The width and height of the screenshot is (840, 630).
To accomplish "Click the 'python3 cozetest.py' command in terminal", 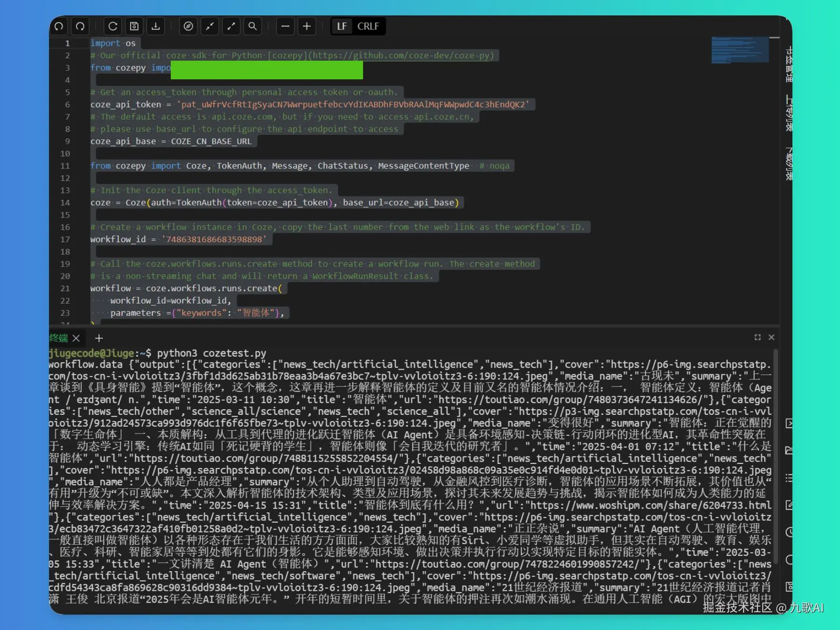I will [x=211, y=353].
